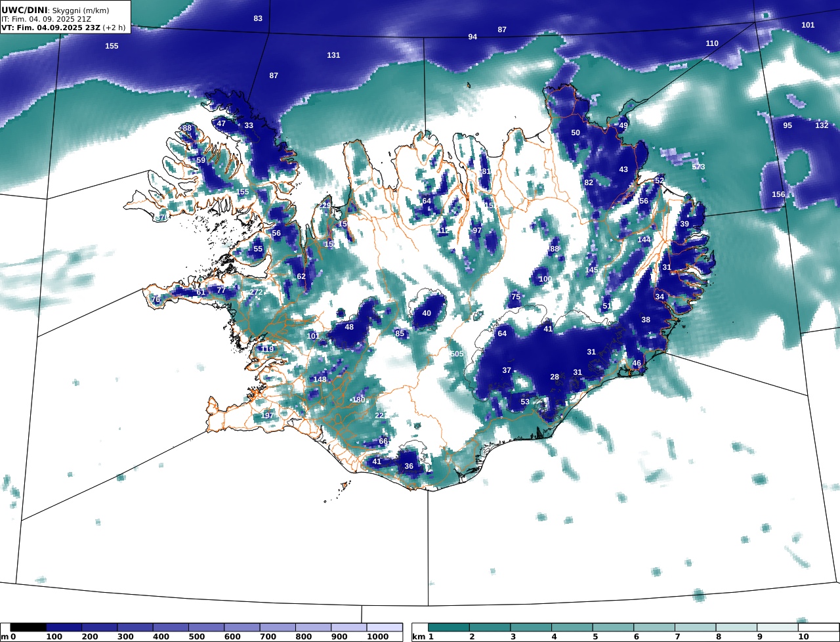Screen dimensions: 840x642
Task: Click visibility value 95 in far east
Action: click(x=787, y=125)
